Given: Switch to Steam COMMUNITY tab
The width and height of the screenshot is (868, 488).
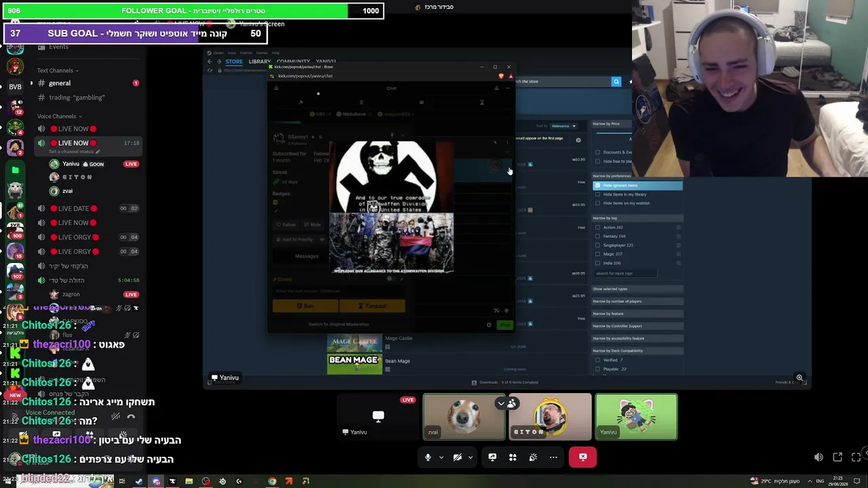Looking at the screenshot, I should [x=293, y=62].
